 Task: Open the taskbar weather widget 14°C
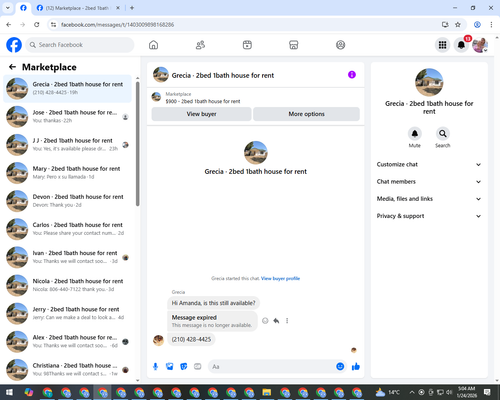(387, 392)
